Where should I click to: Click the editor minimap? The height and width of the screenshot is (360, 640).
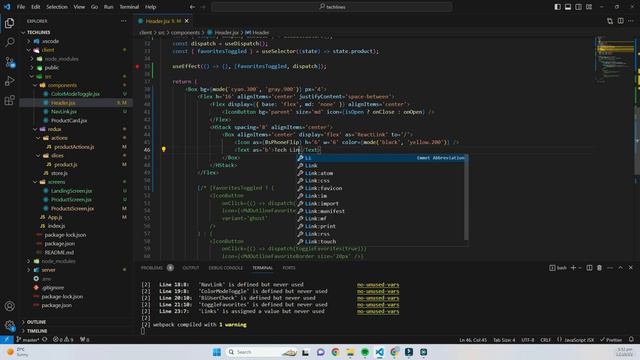(615, 61)
